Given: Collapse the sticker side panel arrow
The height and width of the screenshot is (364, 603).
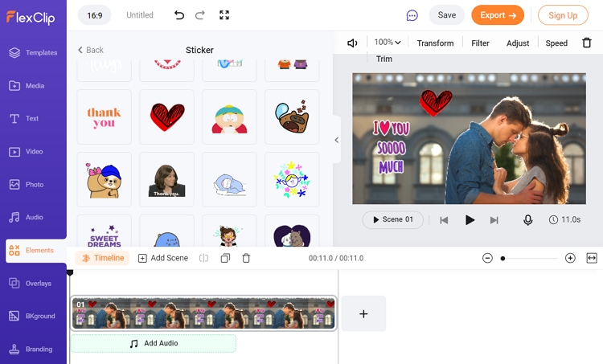Looking at the screenshot, I should (x=337, y=140).
